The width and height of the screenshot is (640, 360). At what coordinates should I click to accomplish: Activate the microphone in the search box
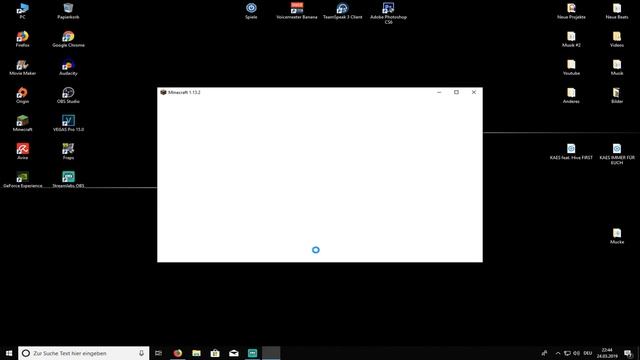pyautogui.click(x=141, y=353)
